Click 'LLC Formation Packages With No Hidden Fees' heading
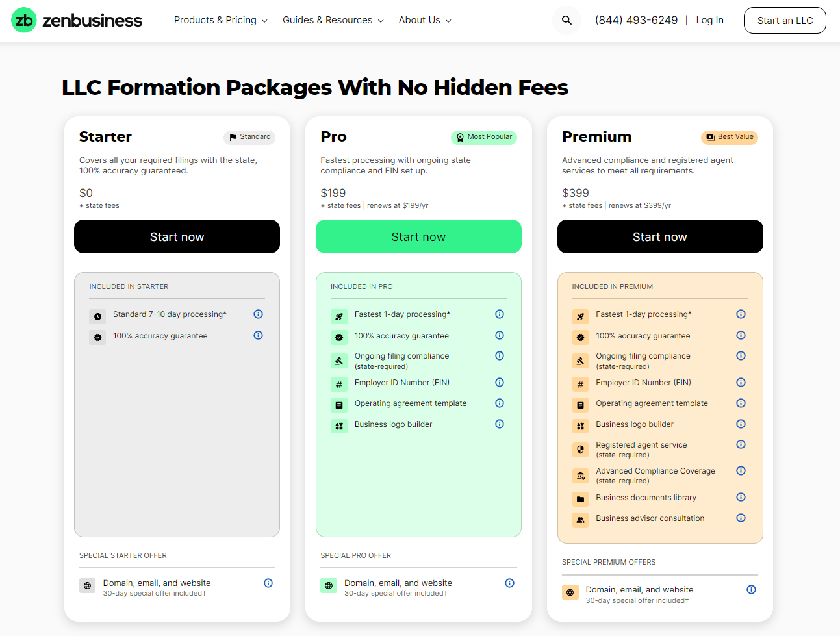Viewport: 840px width, 636px height. pos(315,87)
